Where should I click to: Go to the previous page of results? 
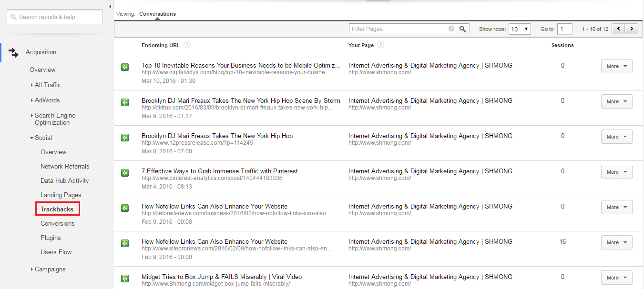pos(619,29)
